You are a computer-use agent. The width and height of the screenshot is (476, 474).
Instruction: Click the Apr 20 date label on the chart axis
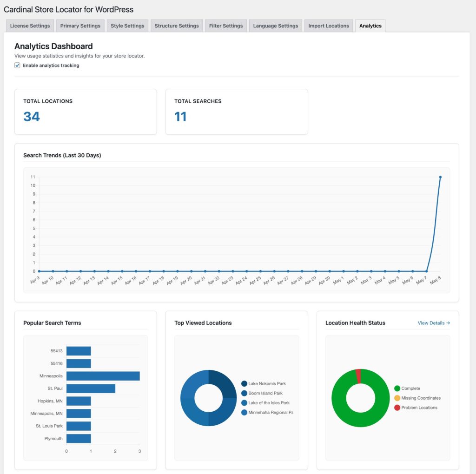point(186,280)
